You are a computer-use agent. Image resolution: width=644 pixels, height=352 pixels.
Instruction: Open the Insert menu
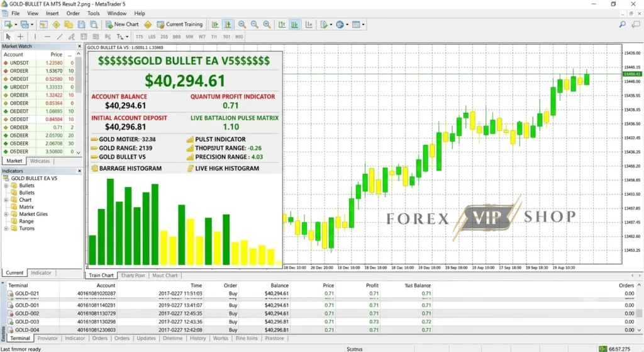pos(52,13)
